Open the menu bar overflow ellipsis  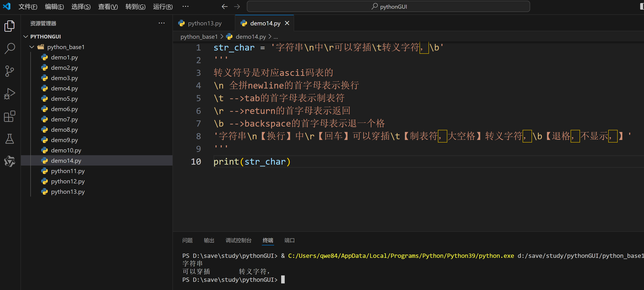pyautogui.click(x=185, y=7)
